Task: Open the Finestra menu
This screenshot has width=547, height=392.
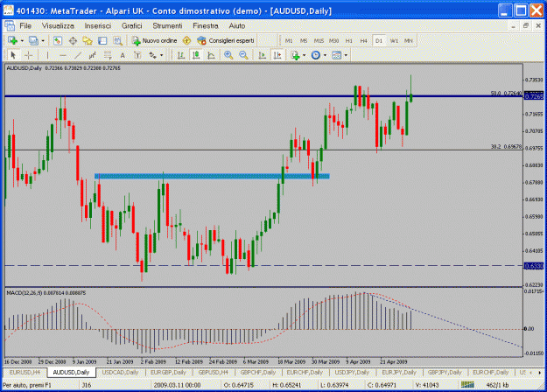Action: click(x=206, y=25)
